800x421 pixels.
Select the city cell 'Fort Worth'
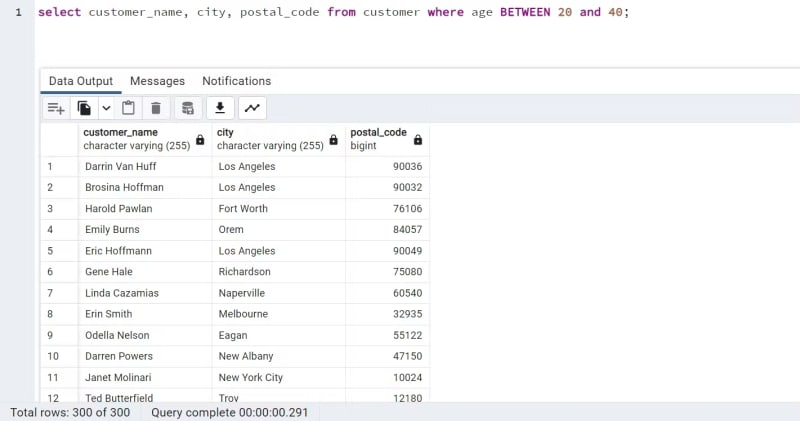(279, 209)
